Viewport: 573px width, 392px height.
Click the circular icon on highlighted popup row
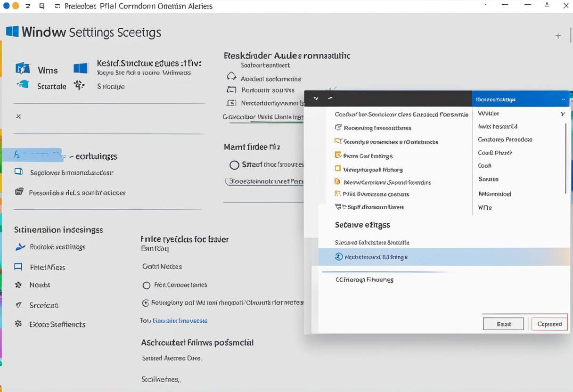pyautogui.click(x=338, y=257)
